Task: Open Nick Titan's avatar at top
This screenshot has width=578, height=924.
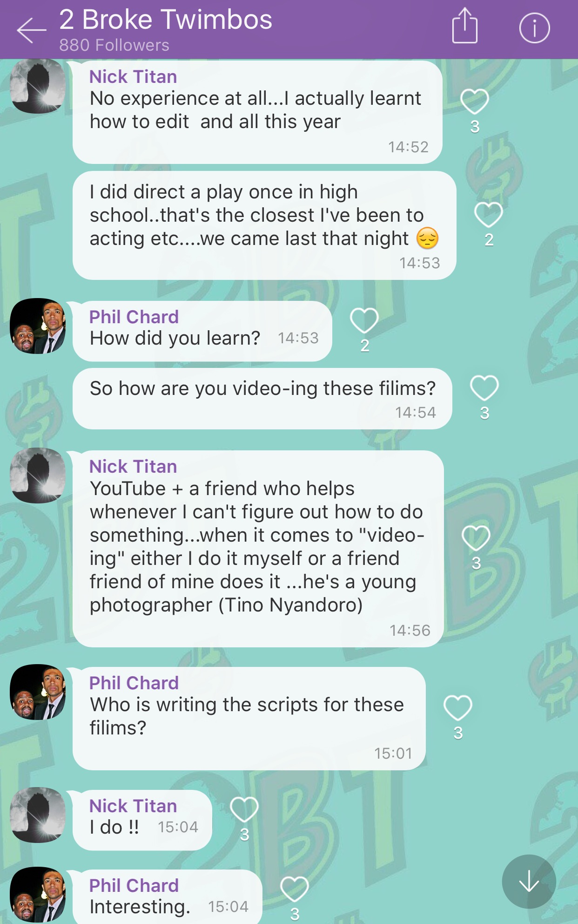Action: coord(38,86)
